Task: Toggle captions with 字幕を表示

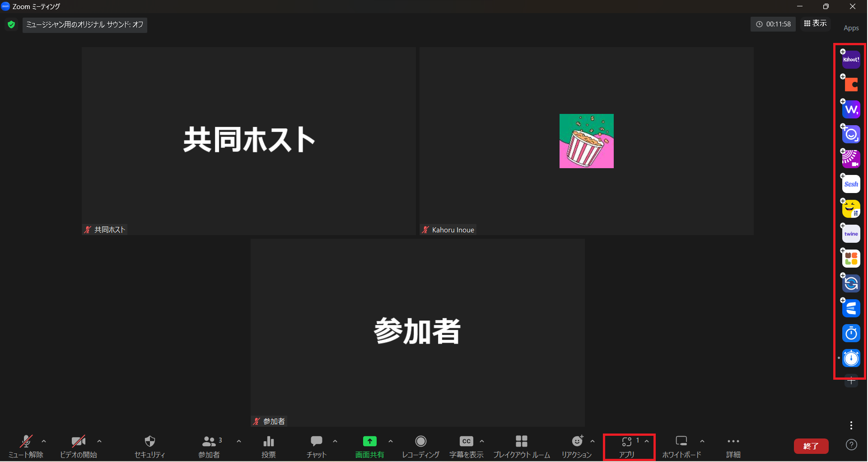Action: [x=466, y=446]
